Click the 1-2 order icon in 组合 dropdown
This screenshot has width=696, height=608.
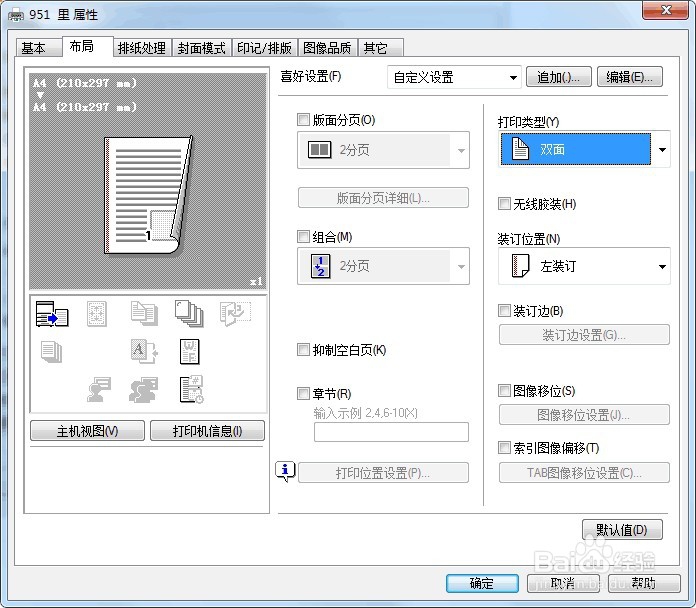(x=320, y=266)
